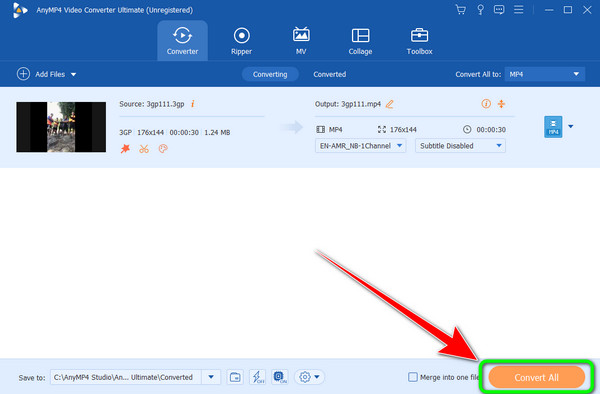The width and height of the screenshot is (600, 394).
Task: Open the feedback chat icon
Action: [499, 10]
